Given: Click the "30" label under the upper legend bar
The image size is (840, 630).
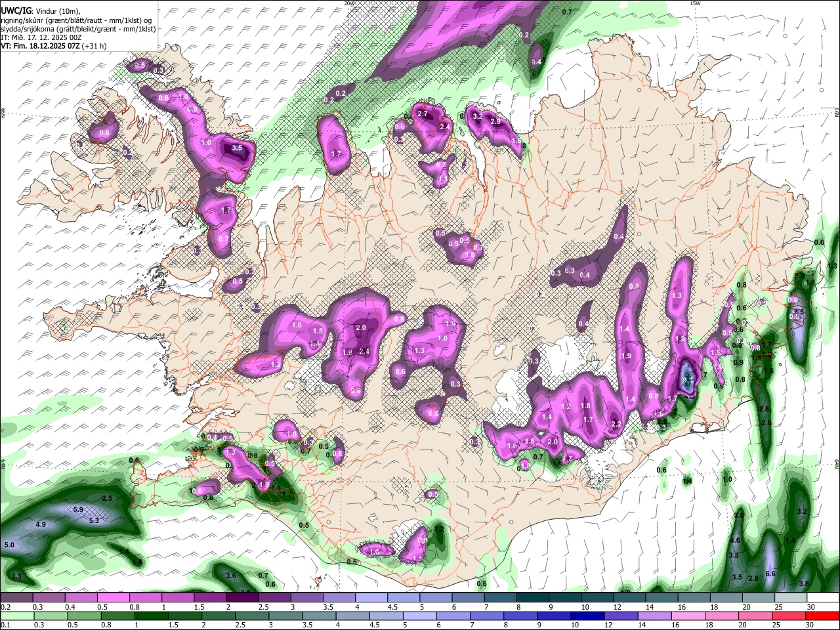Looking at the screenshot, I should (x=811, y=607).
